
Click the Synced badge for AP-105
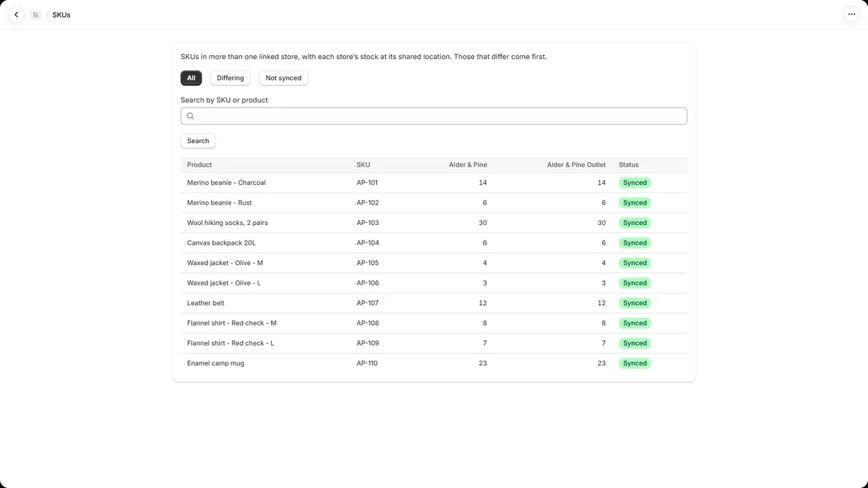click(635, 263)
